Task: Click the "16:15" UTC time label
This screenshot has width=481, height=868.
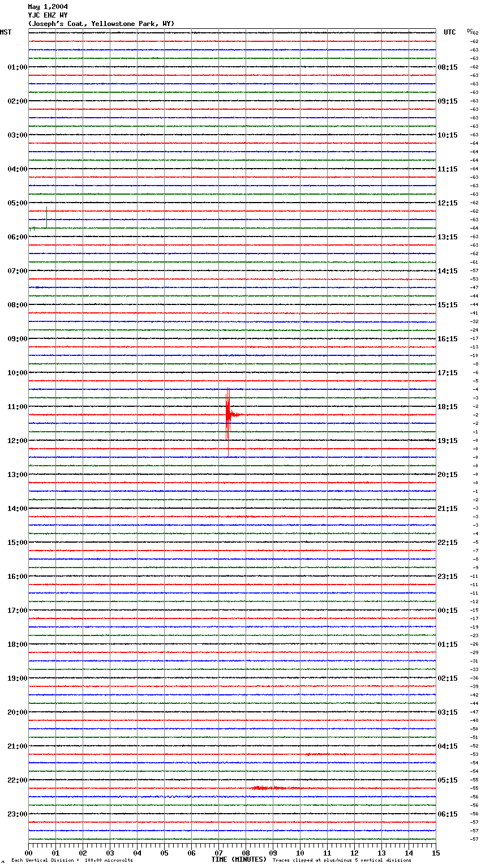Action: [448, 339]
